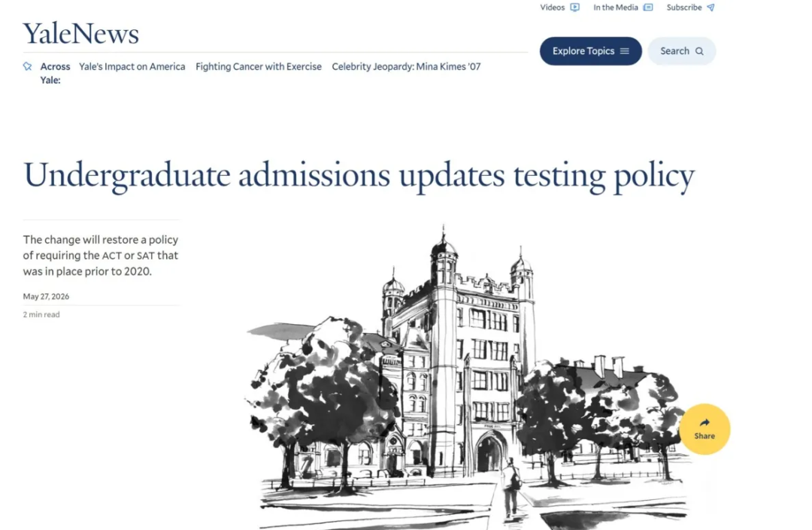The image size is (812, 530).
Task: Click the article headline about testing policy
Action: click(359, 175)
